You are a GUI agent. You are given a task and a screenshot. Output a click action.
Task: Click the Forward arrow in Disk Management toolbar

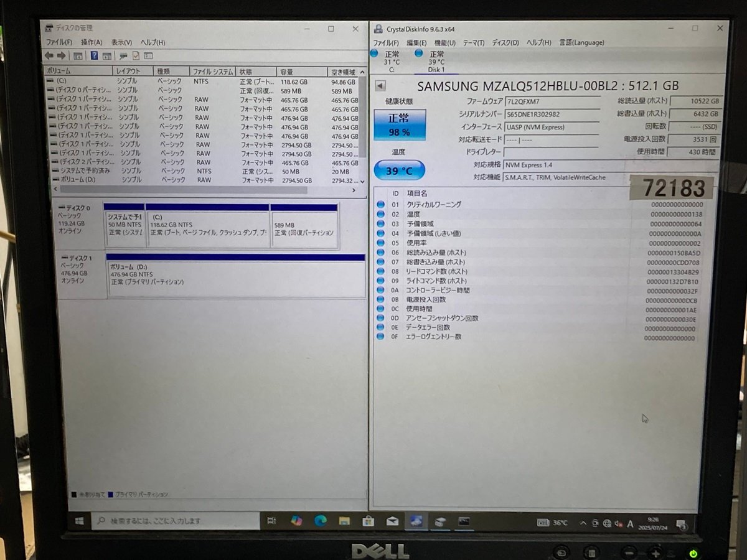pyautogui.click(x=62, y=56)
